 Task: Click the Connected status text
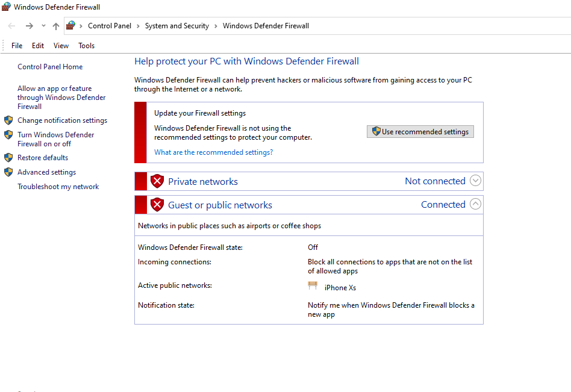pos(443,205)
